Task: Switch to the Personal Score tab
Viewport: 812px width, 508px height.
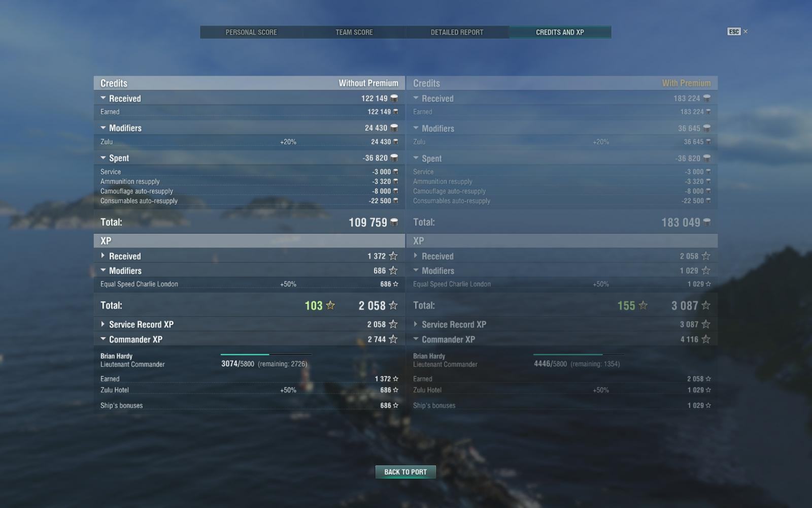Action: (251, 32)
